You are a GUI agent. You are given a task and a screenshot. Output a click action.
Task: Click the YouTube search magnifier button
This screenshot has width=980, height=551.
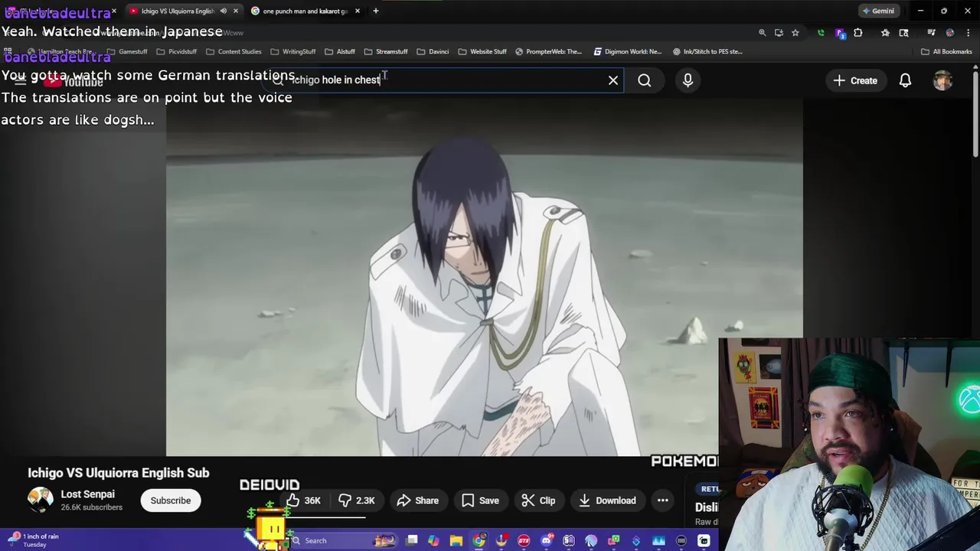tap(645, 80)
